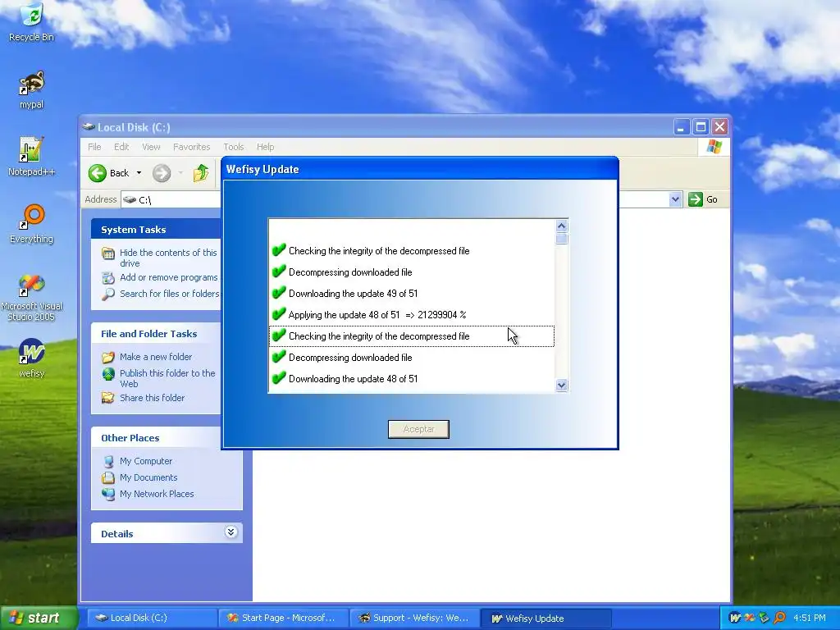Open the Back button history dropdown arrow

139,173
